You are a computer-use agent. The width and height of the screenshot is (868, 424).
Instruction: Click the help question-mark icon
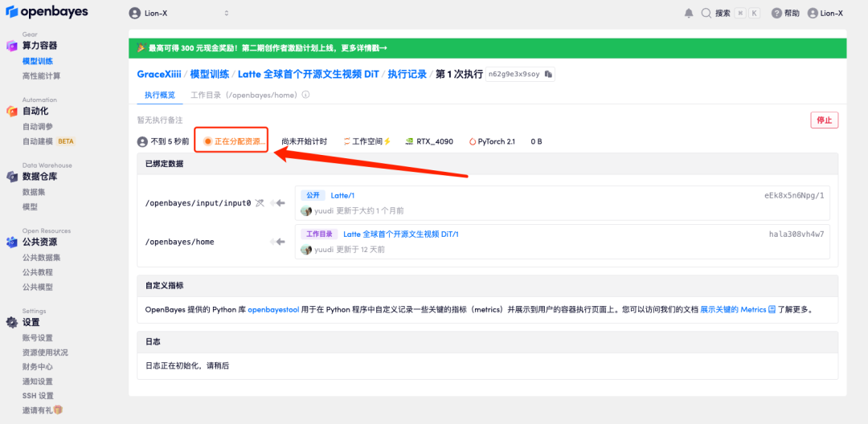click(776, 14)
